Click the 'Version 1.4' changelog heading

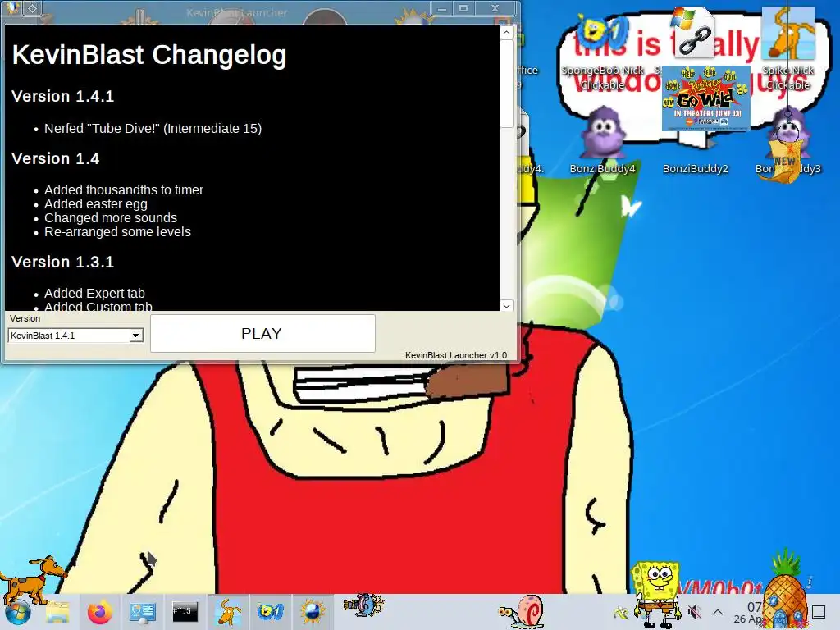[x=55, y=158]
